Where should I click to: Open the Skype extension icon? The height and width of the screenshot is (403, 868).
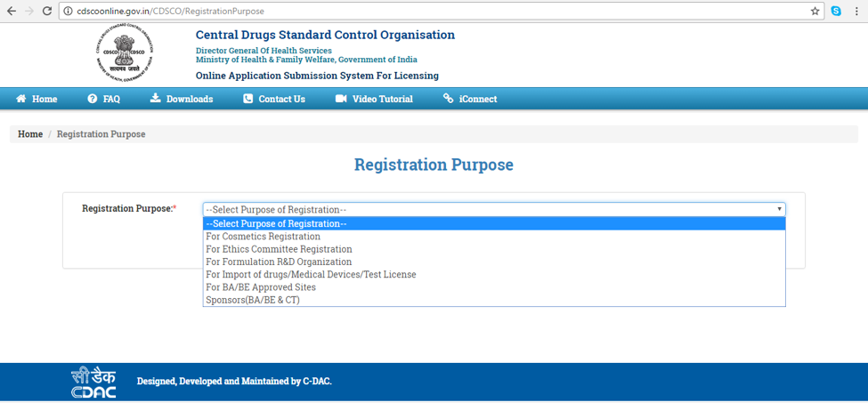(836, 12)
